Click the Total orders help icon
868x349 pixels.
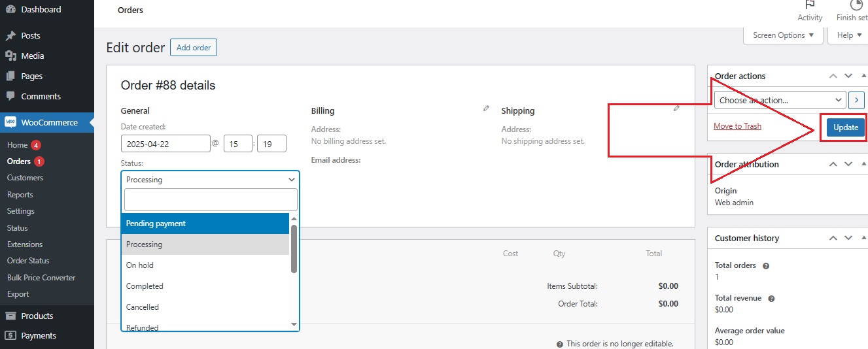click(766, 266)
